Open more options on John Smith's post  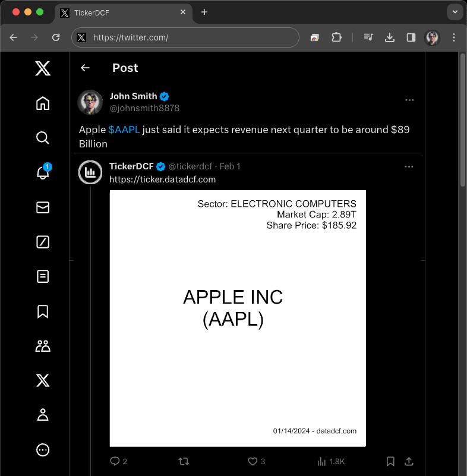coord(409,100)
